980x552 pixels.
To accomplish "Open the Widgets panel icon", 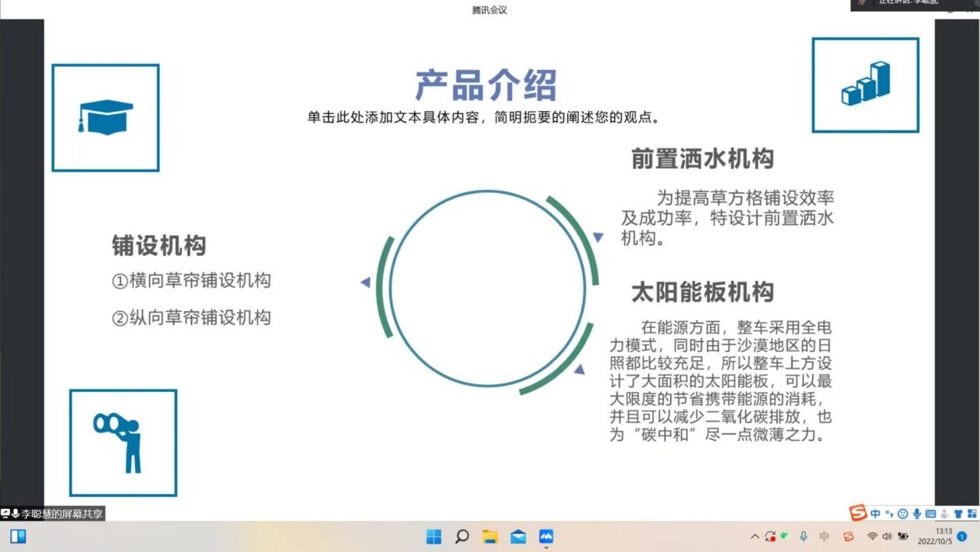I will [x=18, y=536].
